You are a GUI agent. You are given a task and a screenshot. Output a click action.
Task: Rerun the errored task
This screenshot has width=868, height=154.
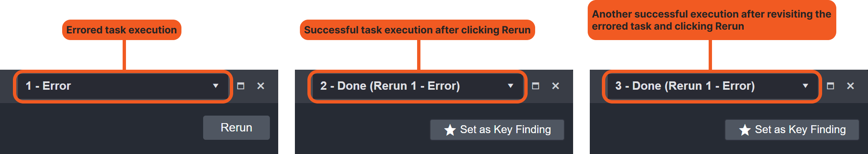tap(236, 128)
